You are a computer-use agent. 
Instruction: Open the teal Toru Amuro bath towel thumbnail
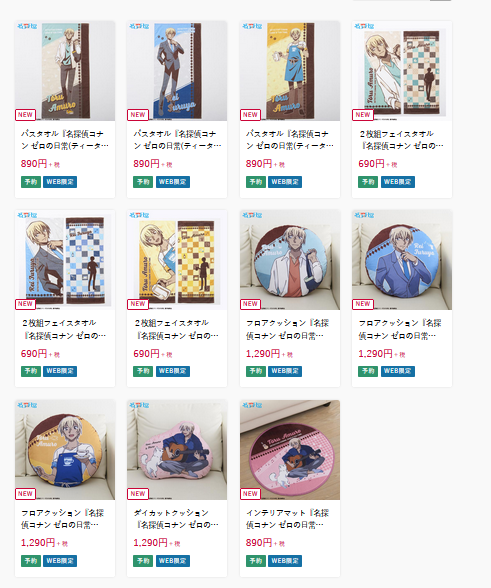click(65, 71)
